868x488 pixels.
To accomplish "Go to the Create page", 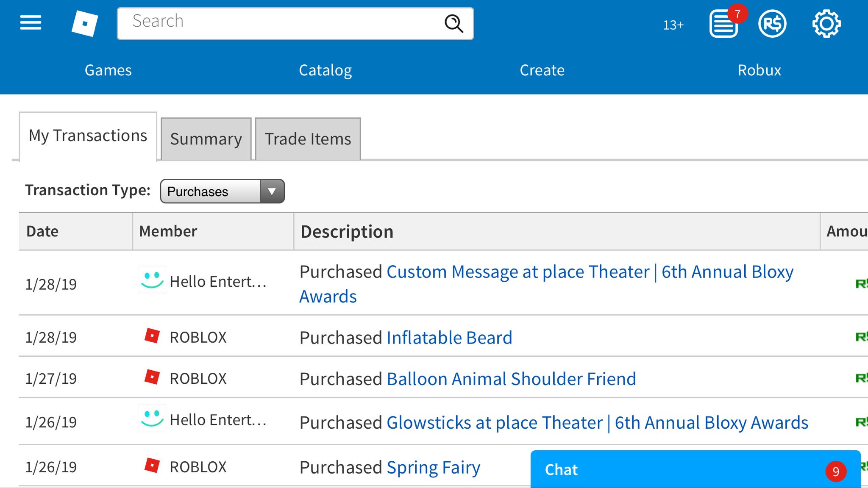I will pyautogui.click(x=542, y=70).
